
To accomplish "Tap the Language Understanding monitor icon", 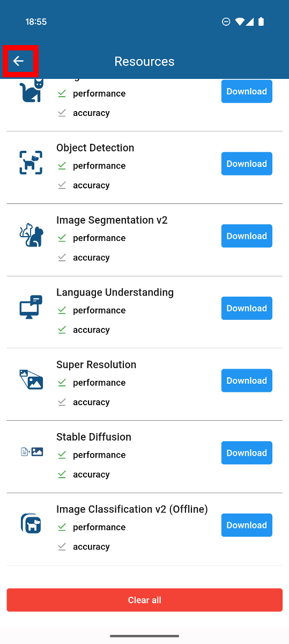I will click(31, 308).
